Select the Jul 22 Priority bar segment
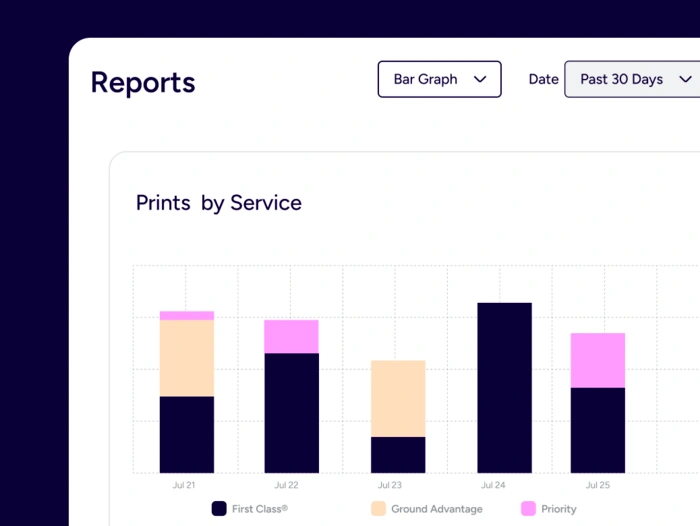This screenshot has height=526, width=700. click(291, 336)
